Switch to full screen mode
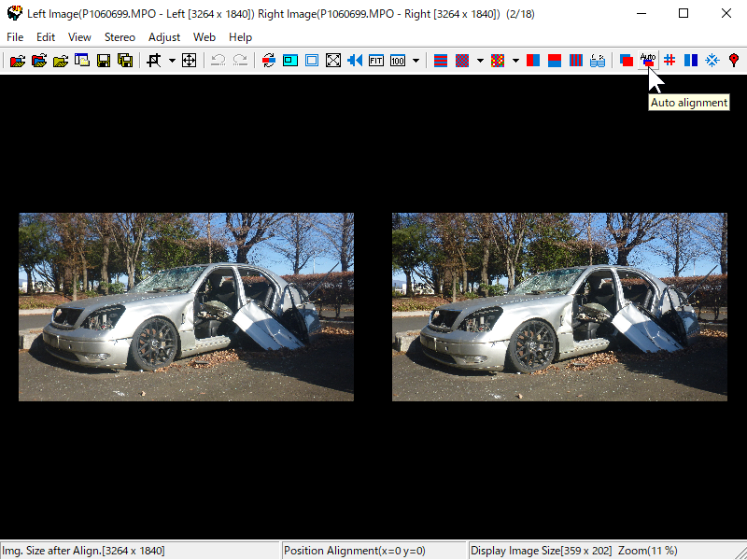 333,61
